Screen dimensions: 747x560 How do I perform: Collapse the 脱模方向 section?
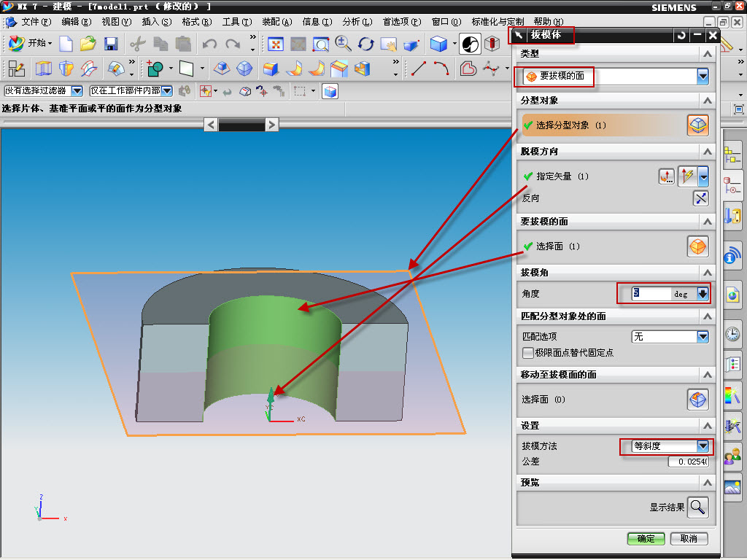click(708, 152)
